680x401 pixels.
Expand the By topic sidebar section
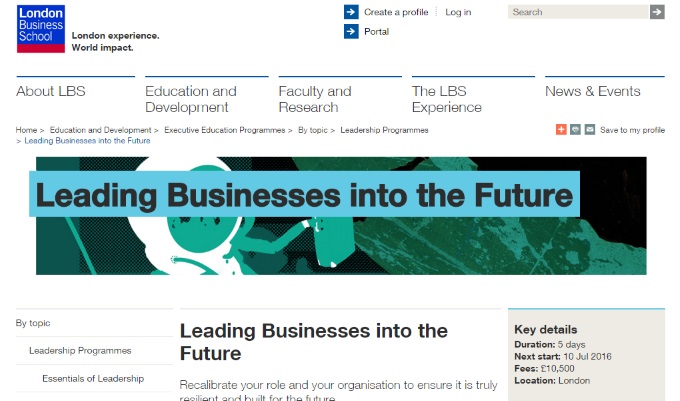[x=33, y=323]
